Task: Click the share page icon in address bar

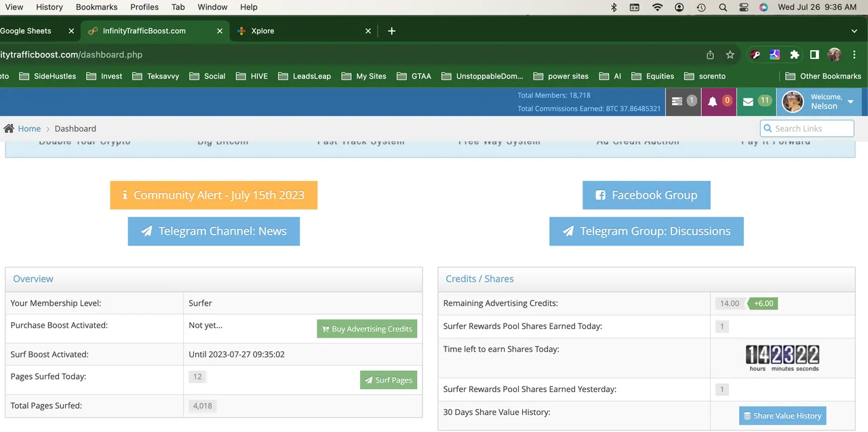Action: [x=710, y=54]
